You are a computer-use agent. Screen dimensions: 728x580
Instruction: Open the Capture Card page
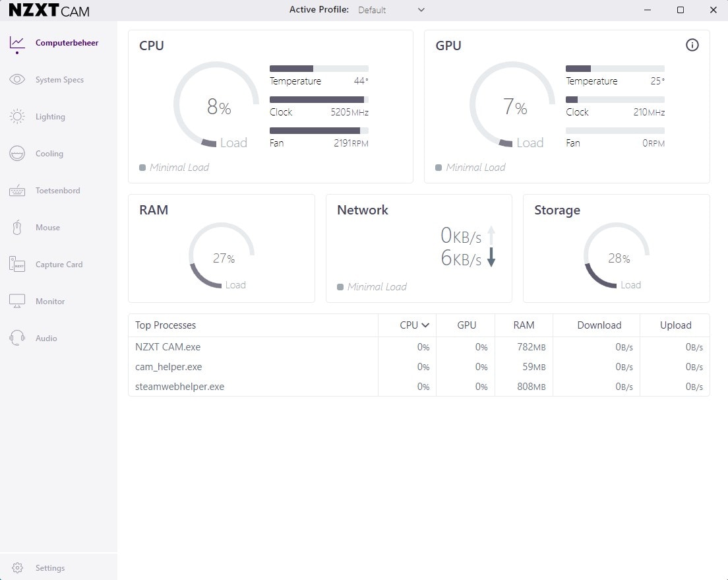coord(59,265)
